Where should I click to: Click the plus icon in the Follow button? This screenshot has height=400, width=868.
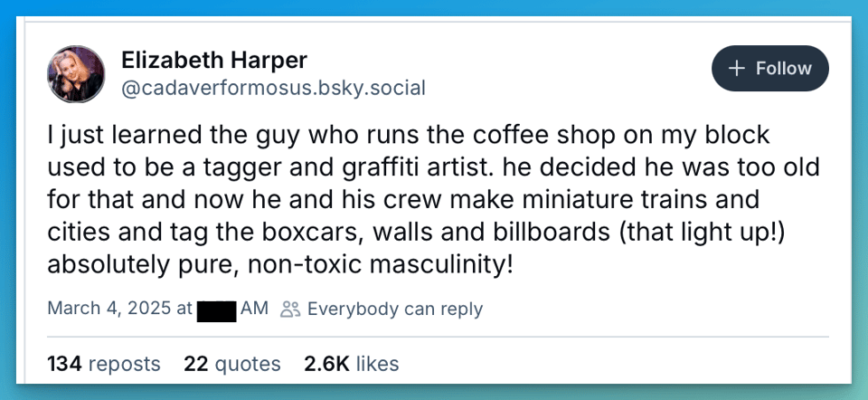coord(737,69)
